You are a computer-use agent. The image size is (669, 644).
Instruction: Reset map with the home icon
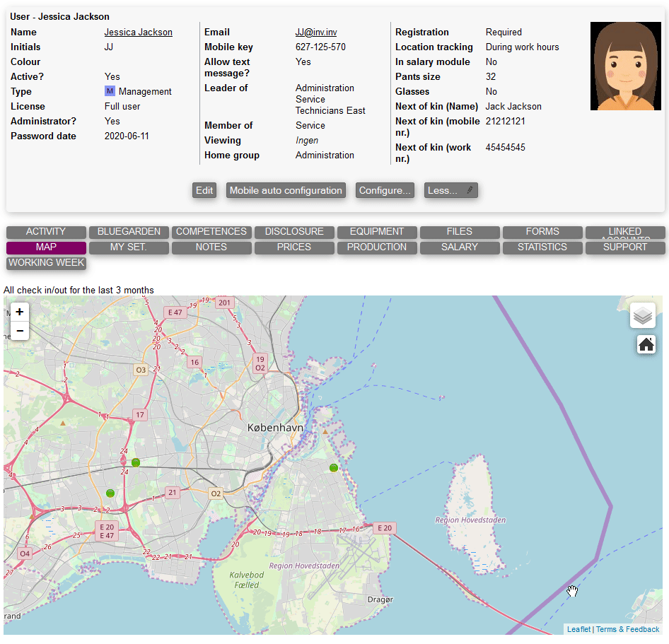[646, 345]
